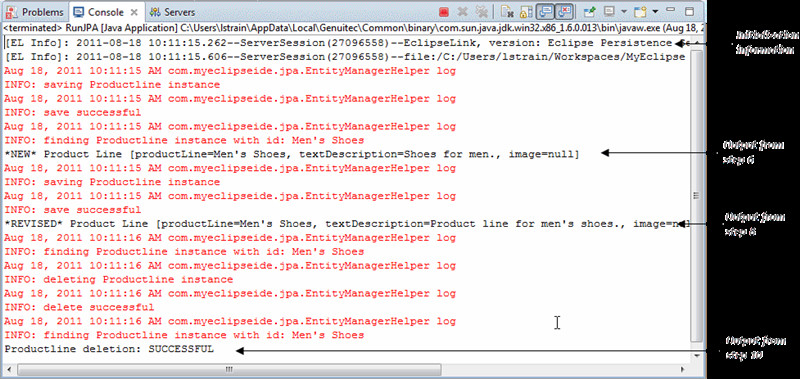Click the EL Info line at 10:11:15.262
The image size is (800, 379).
[x=347, y=43]
